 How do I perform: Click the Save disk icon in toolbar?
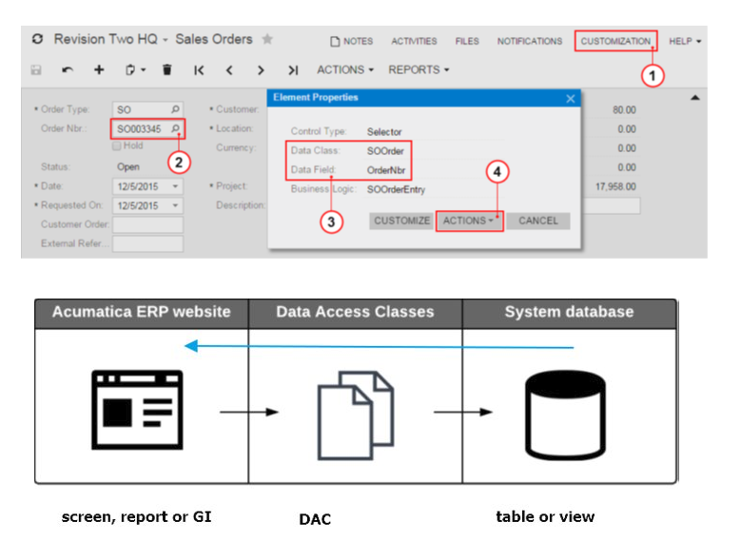[x=36, y=70]
